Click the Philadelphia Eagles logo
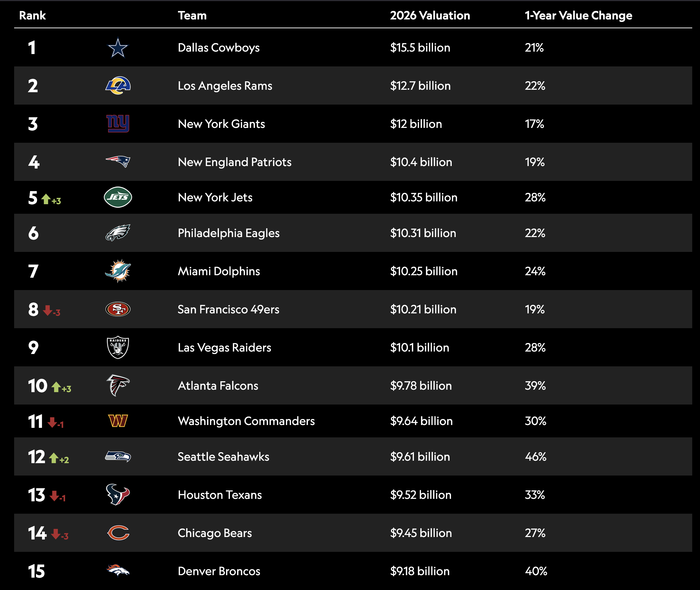The height and width of the screenshot is (590, 700). click(x=118, y=233)
